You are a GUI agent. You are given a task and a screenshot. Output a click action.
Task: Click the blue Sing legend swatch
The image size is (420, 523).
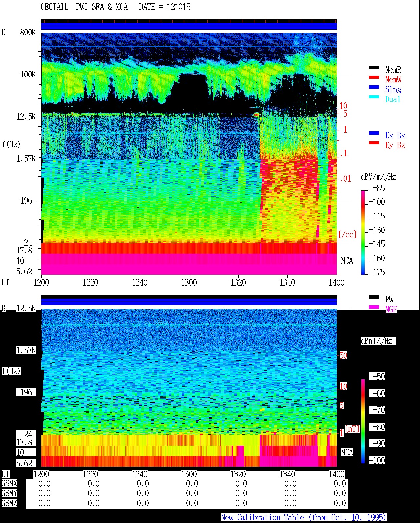(374, 87)
